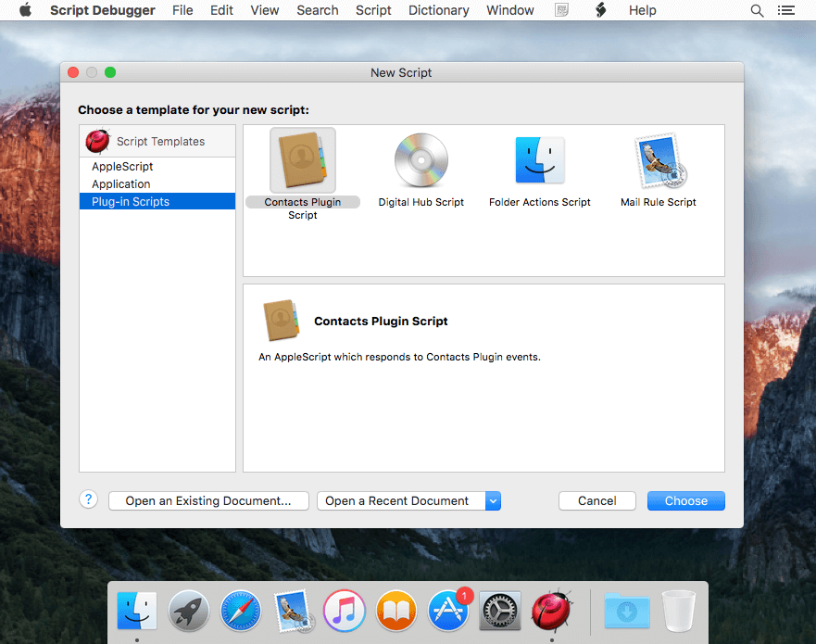Select AppleScript in the template sidebar
Screen dimensions: 816x644
click(x=121, y=167)
